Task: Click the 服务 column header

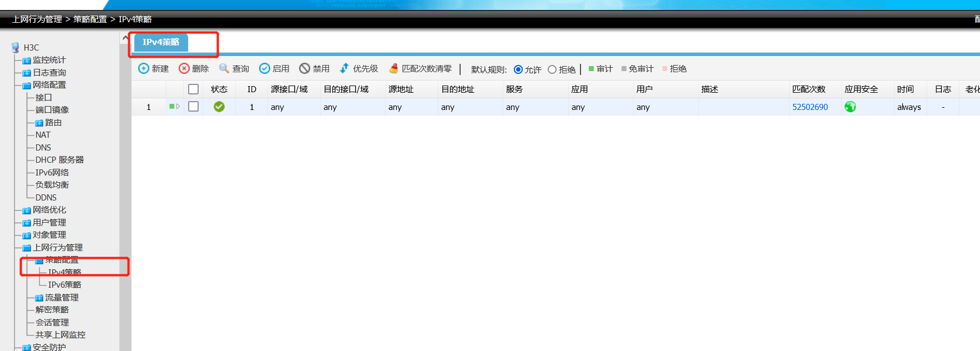Action: point(514,89)
